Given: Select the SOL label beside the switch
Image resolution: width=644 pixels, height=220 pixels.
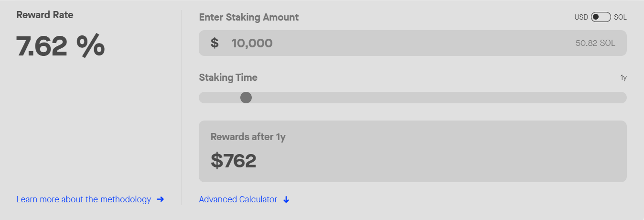Looking at the screenshot, I should [620, 17].
